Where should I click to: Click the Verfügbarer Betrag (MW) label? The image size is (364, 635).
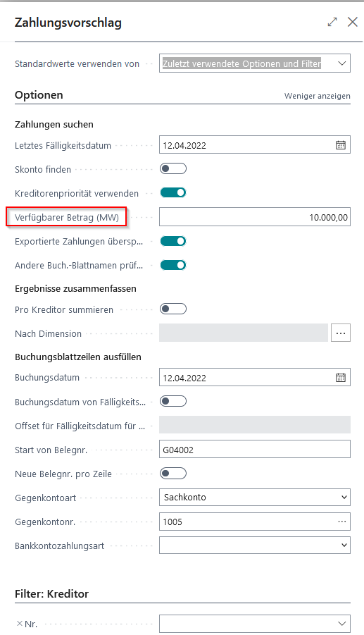tap(67, 218)
